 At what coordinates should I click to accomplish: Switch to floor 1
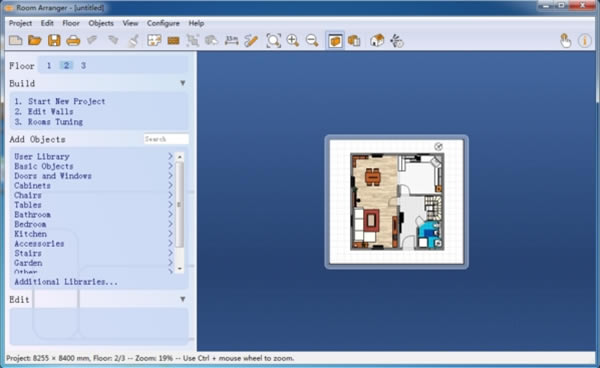pyautogui.click(x=49, y=65)
